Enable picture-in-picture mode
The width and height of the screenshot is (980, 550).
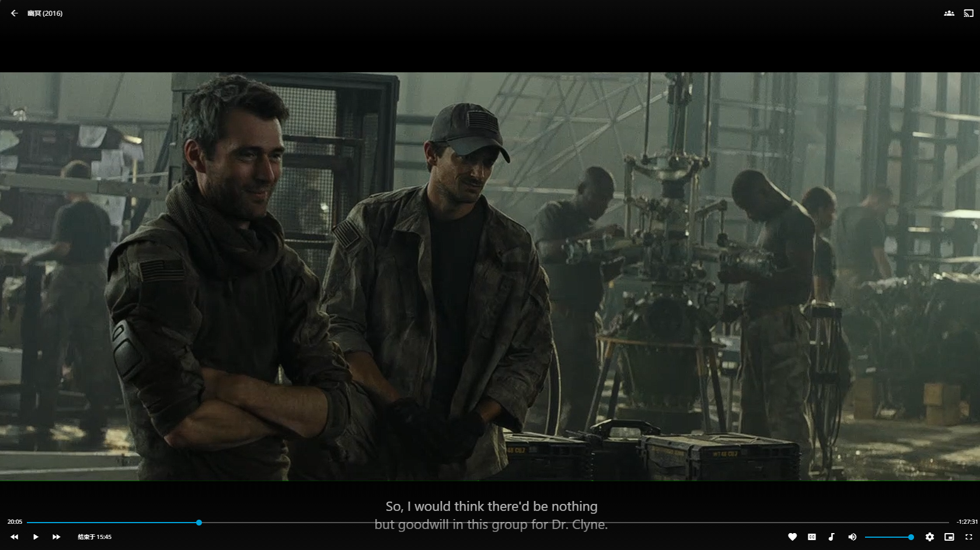coord(950,537)
